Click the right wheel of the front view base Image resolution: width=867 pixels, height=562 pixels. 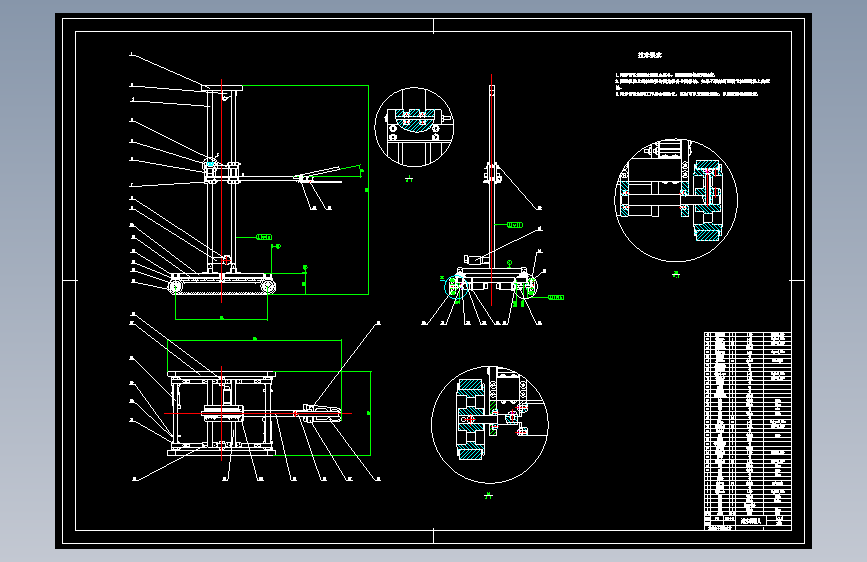(268, 287)
